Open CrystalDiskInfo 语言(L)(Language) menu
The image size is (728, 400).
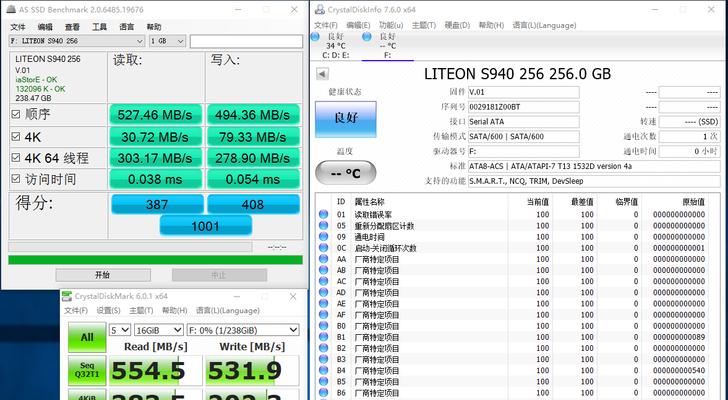(x=544, y=25)
